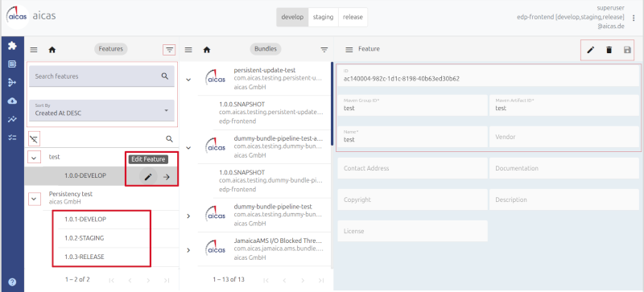Image resolution: width=644 pixels, height=292 pixels.
Task: Go to last page in Bundles pagination
Action: pyautogui.click(x=320, y=281)
